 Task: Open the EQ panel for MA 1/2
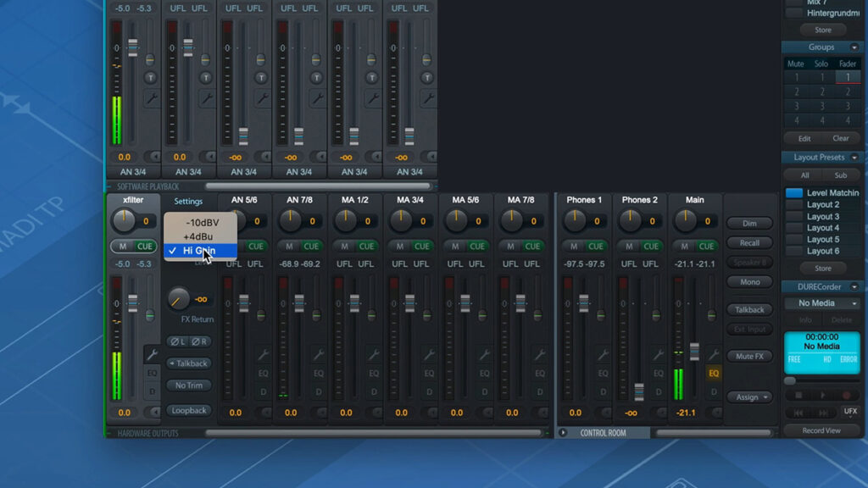coord(374,373)
